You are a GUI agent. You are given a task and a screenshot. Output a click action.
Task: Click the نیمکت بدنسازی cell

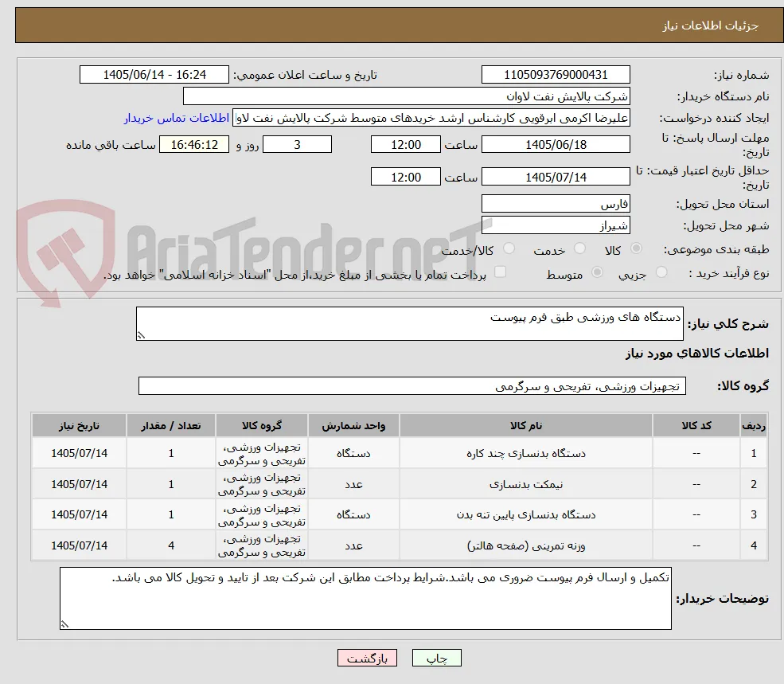526,484
